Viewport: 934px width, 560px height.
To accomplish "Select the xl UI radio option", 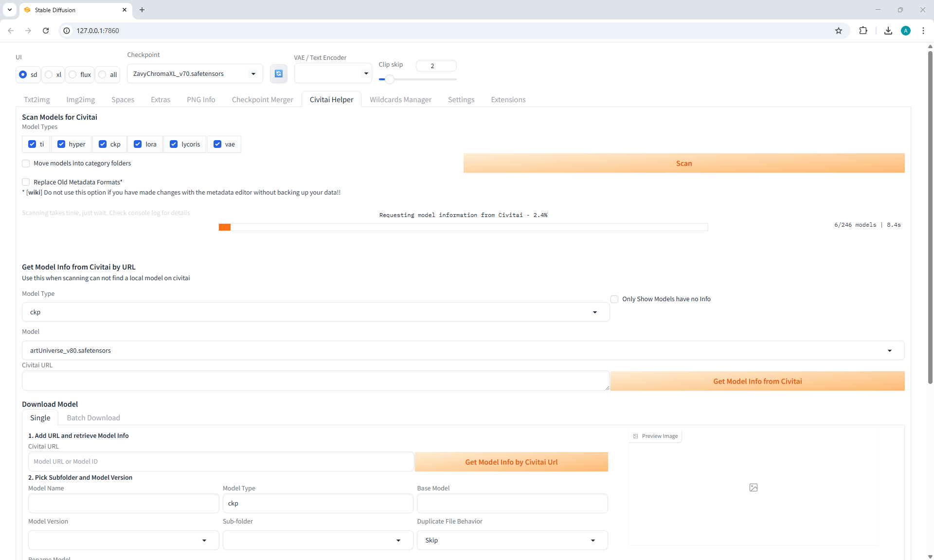I will click(49, 74).
